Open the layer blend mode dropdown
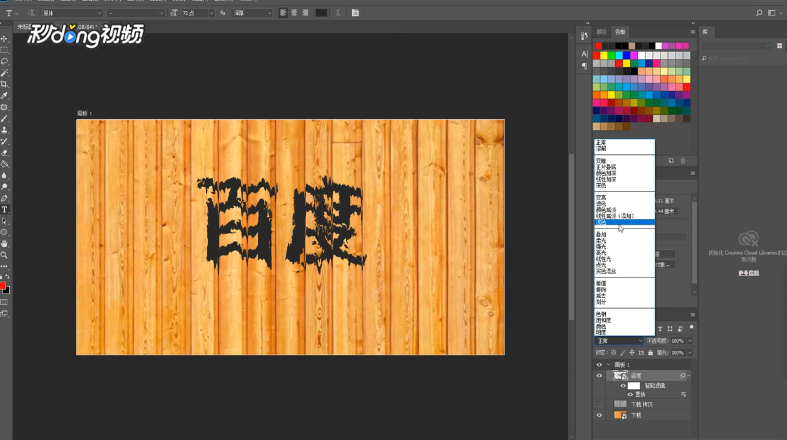 click(619, 341)
